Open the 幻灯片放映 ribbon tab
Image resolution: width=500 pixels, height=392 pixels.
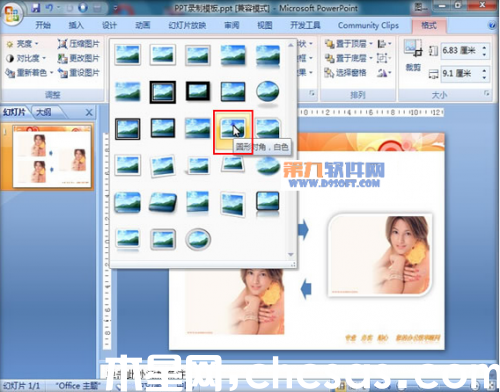pos(187,25)
